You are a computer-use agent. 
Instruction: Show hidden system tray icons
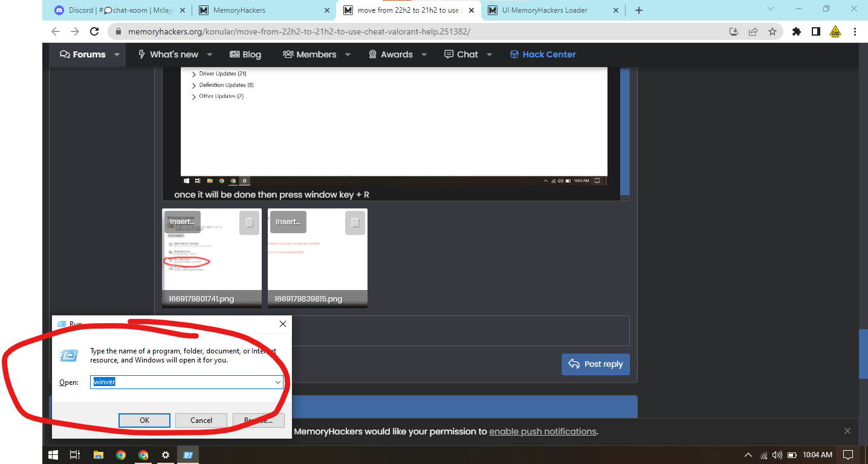click(x=748, y=455)
